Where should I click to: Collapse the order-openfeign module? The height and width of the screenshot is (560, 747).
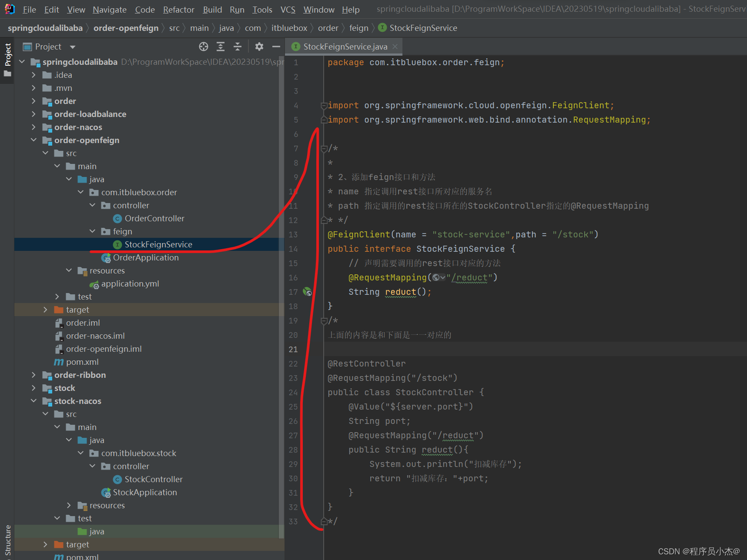click(x=34, y=140)
